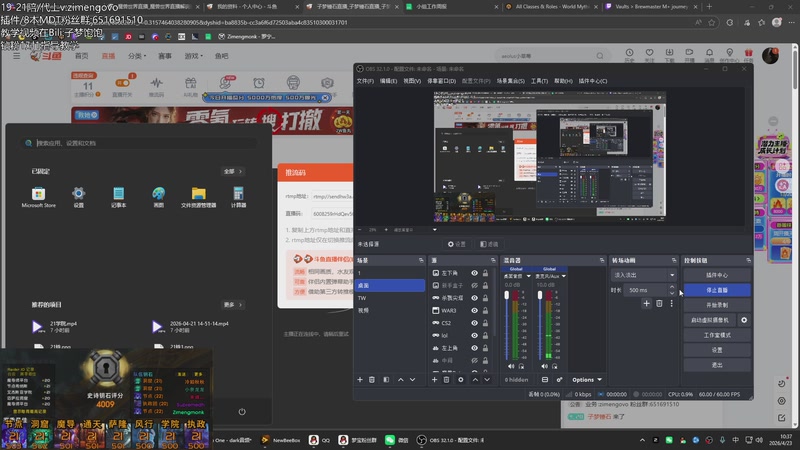Delete selected scene with trash icon

(x=372, y=380)
